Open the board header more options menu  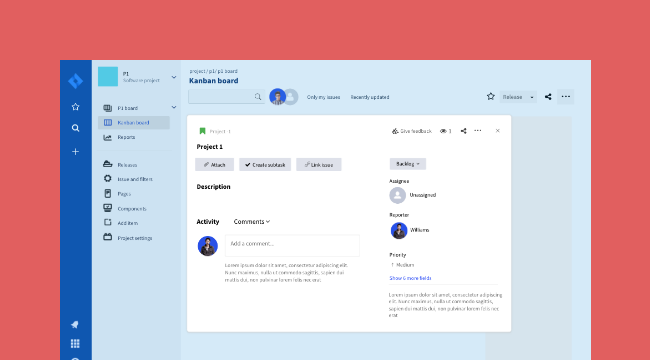[x=565, y=97]
